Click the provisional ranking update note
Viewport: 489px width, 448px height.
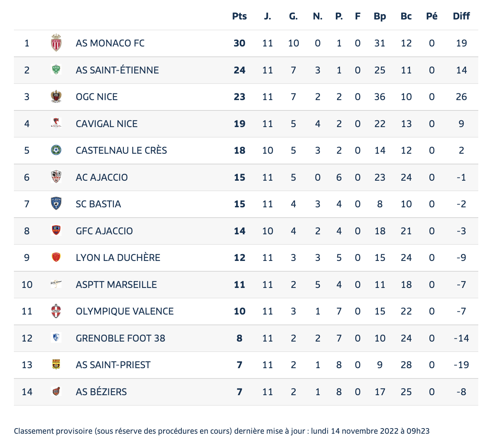click(221, 431)
